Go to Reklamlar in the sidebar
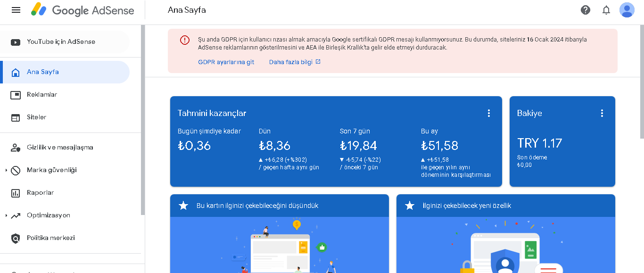 click(65, 95)
